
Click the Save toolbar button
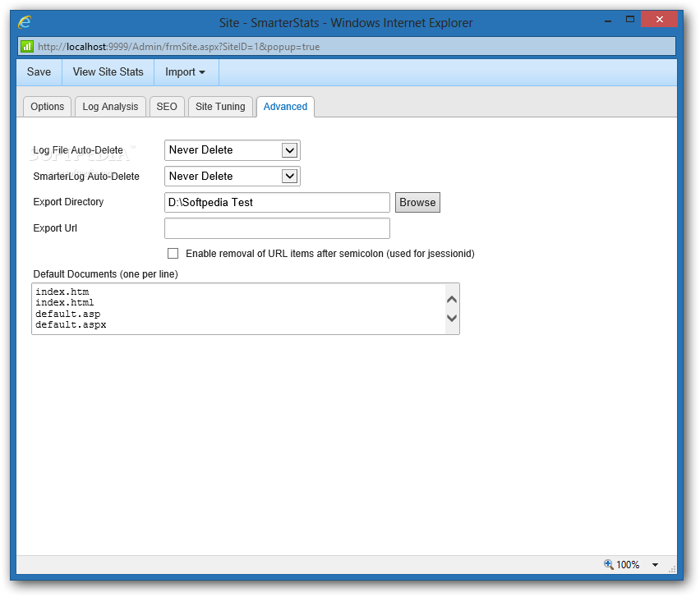pyautogui.click(x=39, y=71)
